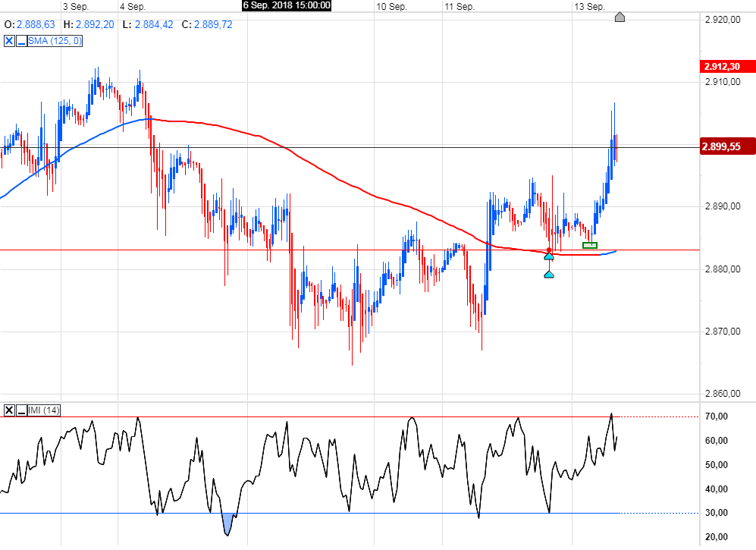Click the lower cyan arrow trade marker
This screenshot has width=756, height=550.
coord(549,275)
